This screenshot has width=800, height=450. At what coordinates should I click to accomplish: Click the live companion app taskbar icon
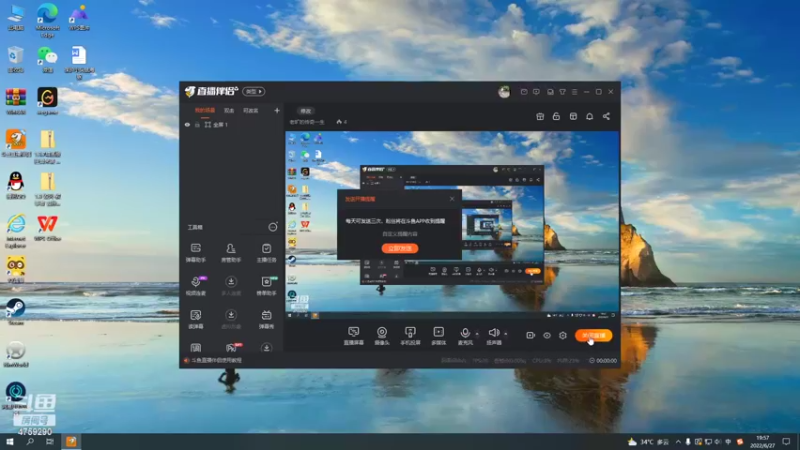[71, 441]
